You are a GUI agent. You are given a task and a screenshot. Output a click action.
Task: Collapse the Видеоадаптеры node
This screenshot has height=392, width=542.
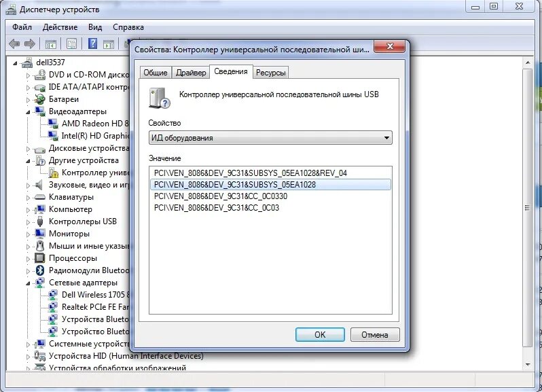tap(28, 111)
